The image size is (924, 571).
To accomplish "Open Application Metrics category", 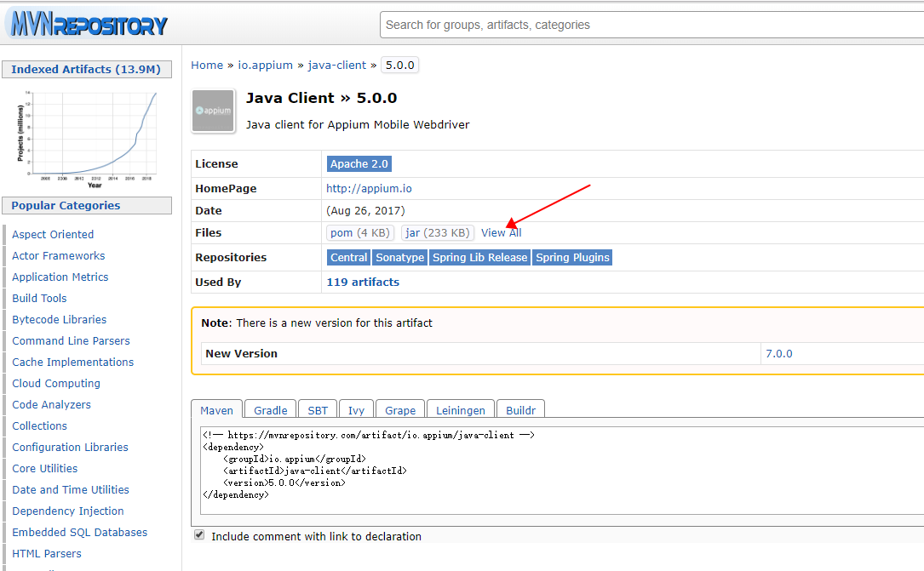I will pyautogui.click(x=60, y=277).
